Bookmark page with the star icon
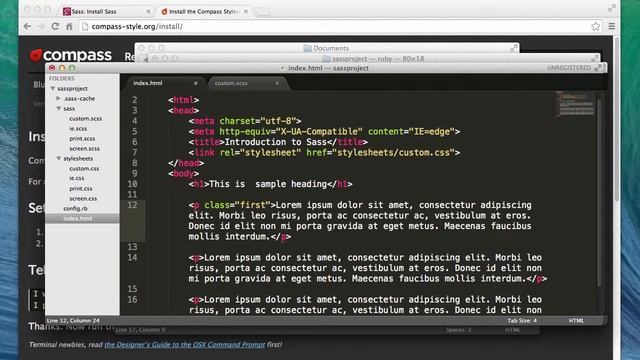 [x=596, y=27]
